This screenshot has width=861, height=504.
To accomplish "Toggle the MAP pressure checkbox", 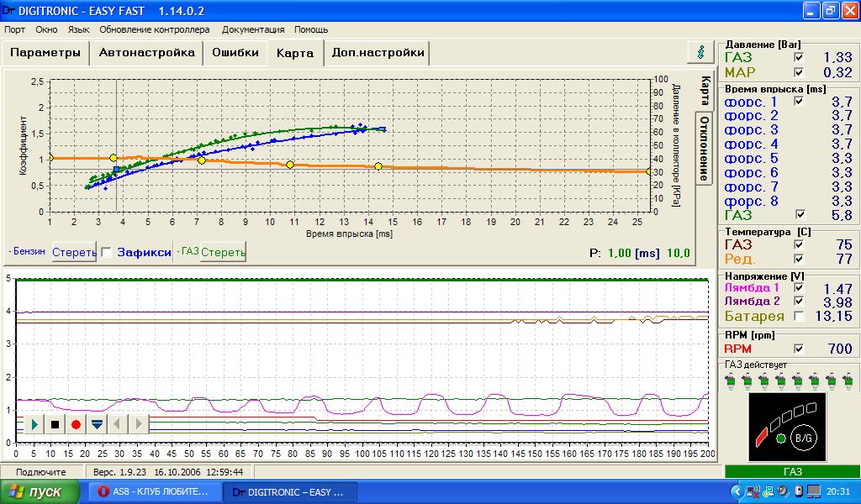I will [799, 72].
